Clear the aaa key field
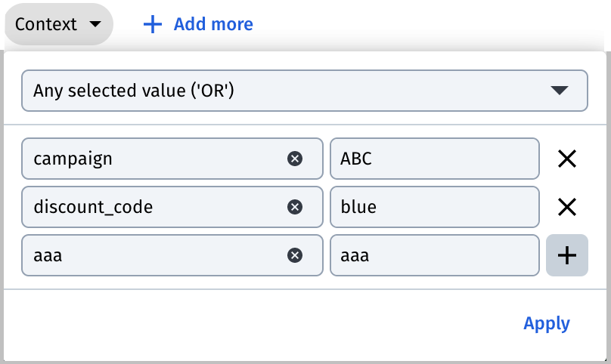Screen dimensions: 611x364 pyautogui.click(x=295, y=255)
